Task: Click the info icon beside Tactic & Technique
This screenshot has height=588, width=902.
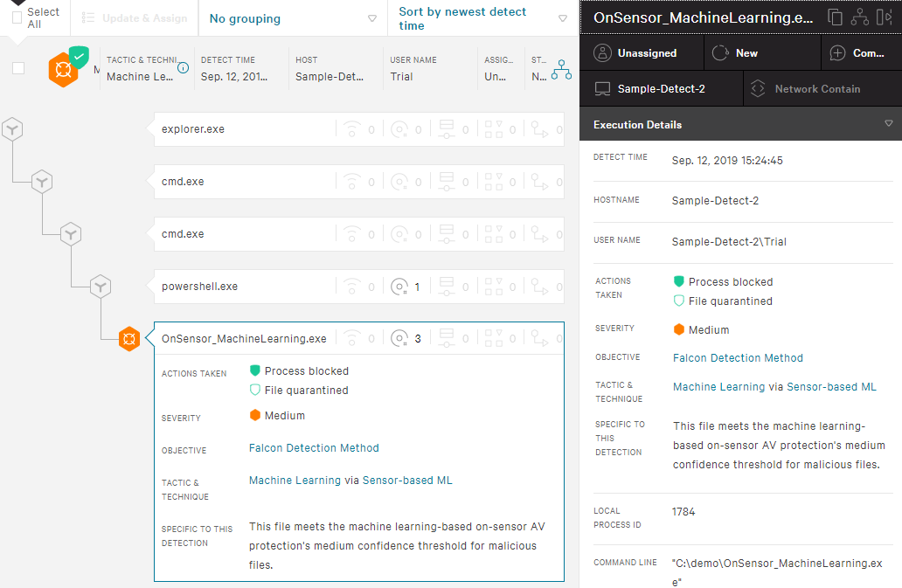Action: coord(183,68)
